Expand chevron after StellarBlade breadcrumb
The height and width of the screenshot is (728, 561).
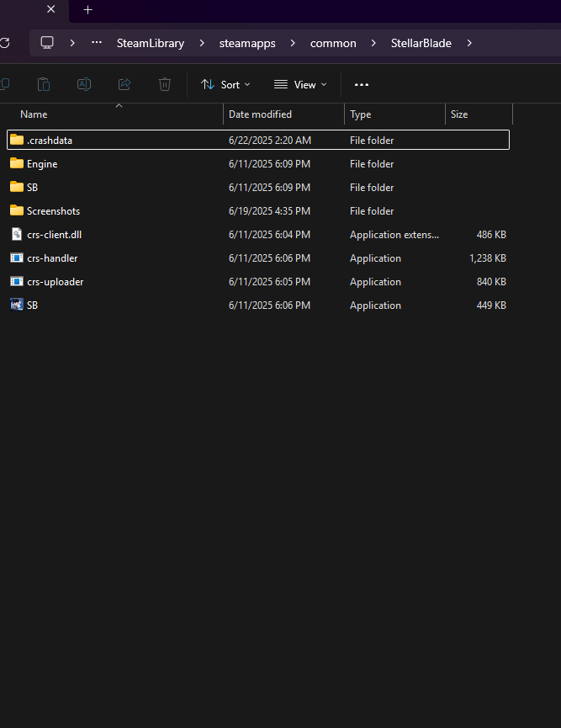click(x=469, y=43)
